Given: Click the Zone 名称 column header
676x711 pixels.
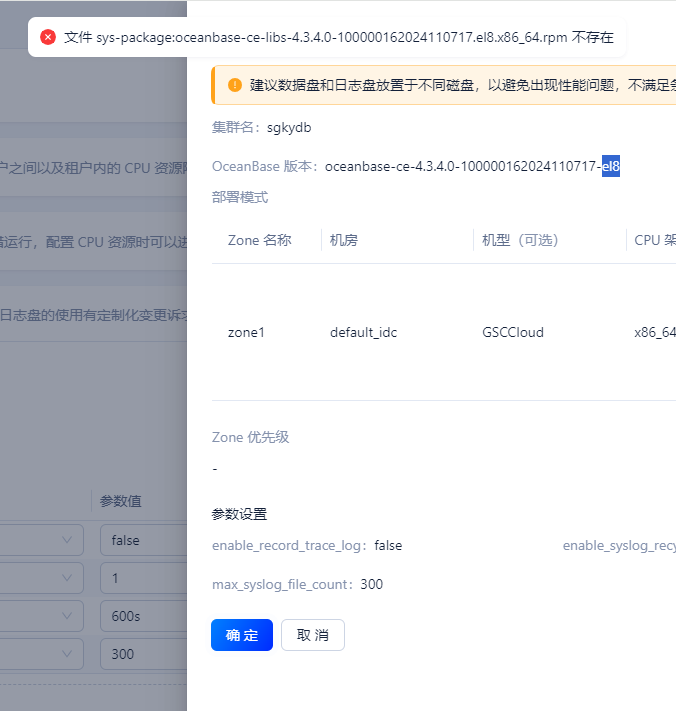Looking at the screenshot, I should (259, 240).
